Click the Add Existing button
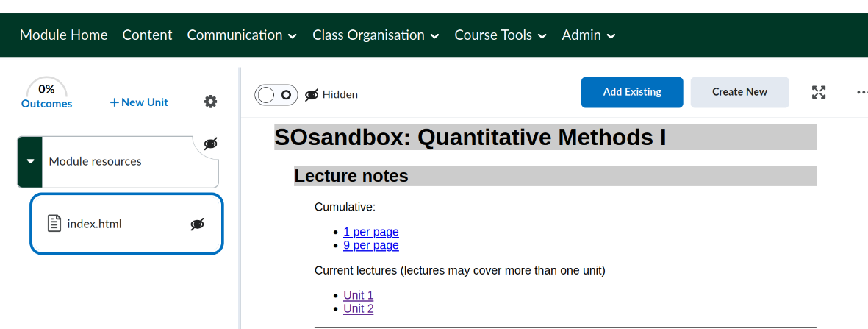868x329 pixels. (x=632, y=92)
